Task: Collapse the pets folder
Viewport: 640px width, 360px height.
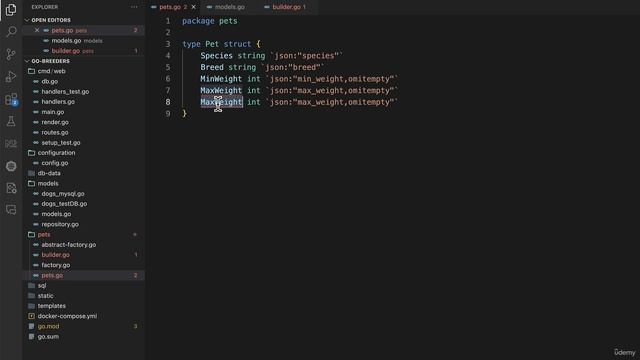Action: pyautogui.click(x=44, y=234)
